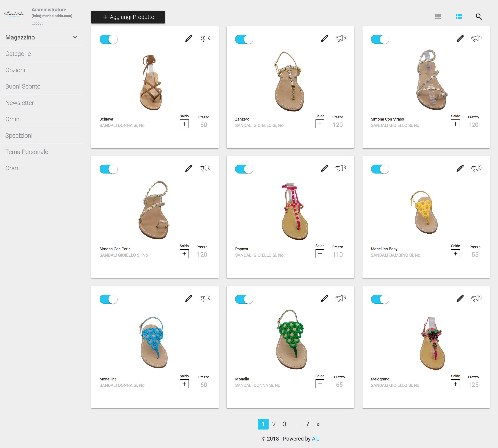This screenshot has width=498, height=448.
Task: Add Saldo to Monellina Baby product
Action: 455,254
